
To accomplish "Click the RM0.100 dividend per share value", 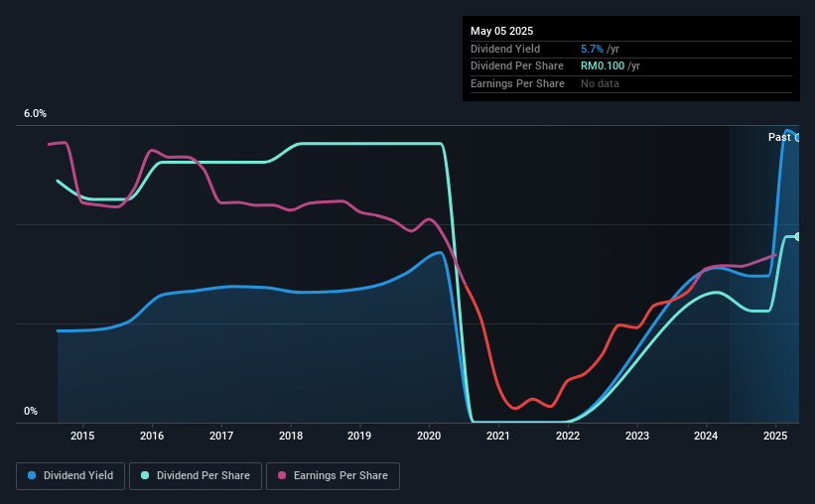I will pos(603,66).
